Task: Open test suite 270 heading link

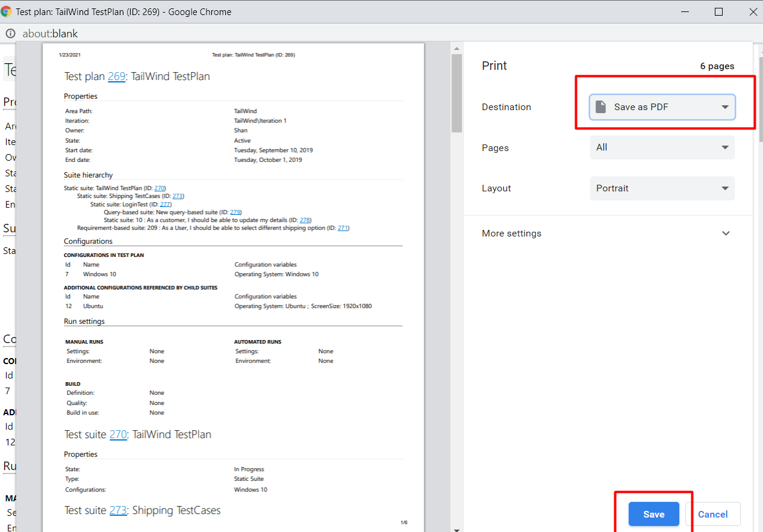Action: click(x=118, y=435)
